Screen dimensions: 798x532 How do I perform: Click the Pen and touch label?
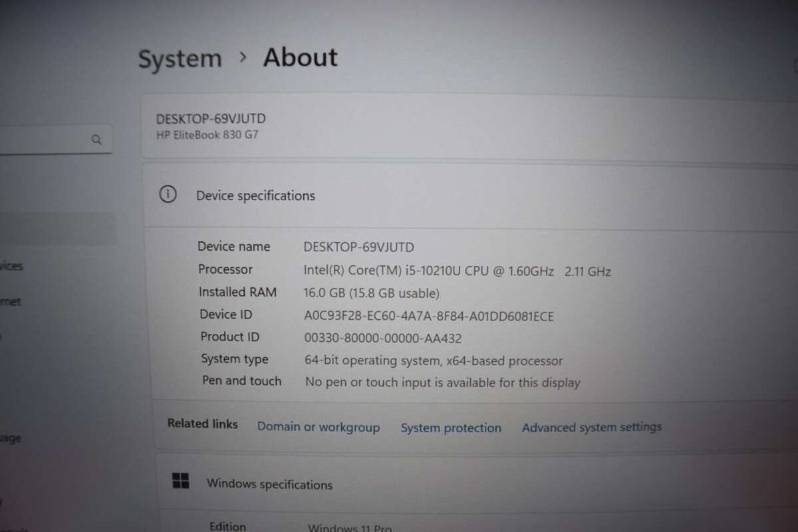click(241, 381)
